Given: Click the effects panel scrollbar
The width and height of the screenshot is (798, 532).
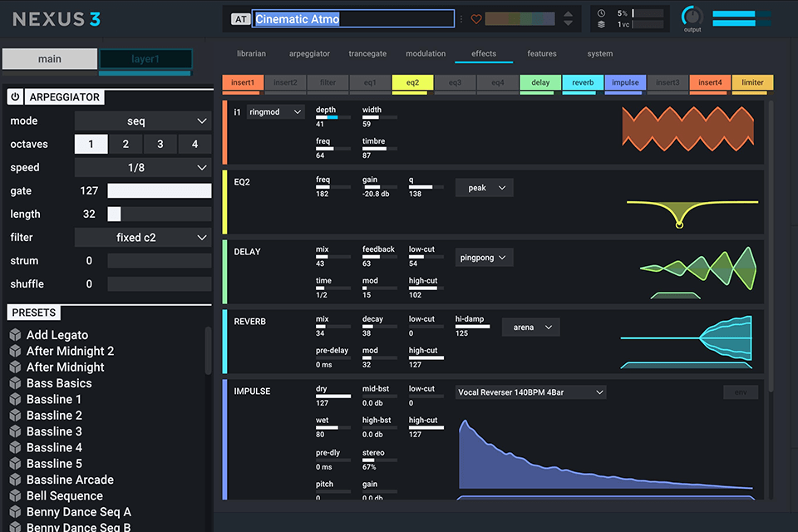Looking at the screenshot, I should pyautogui.click(x=771, y=247).
